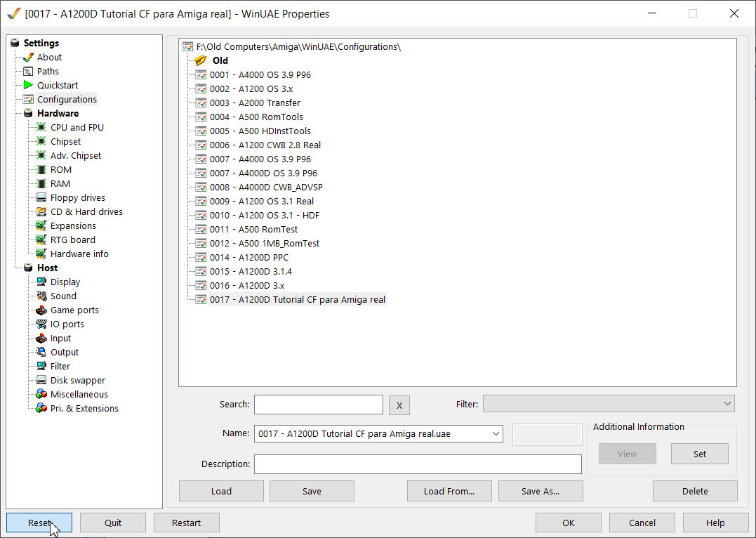Pick config 0007 - A4000D OS 3.9 P96
This screenshot has height=538, width=756.
263,173
